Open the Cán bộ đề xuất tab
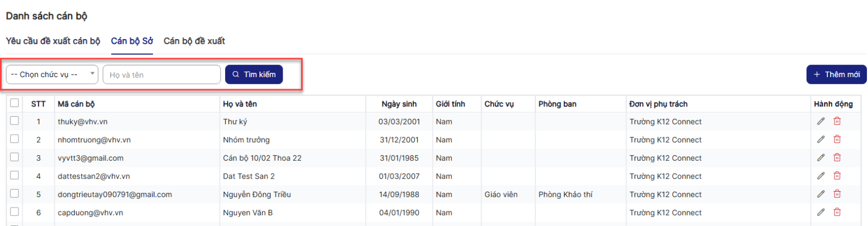This screenshot has width=868, height=226. [x=194, y=41]
